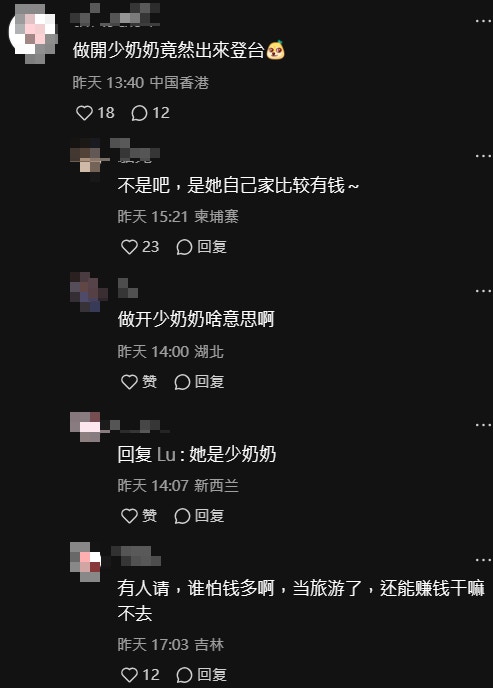Screen dimensions: 493x688
Task: Open three-dot menu for the Hubei comment
Action: (483, 290)
